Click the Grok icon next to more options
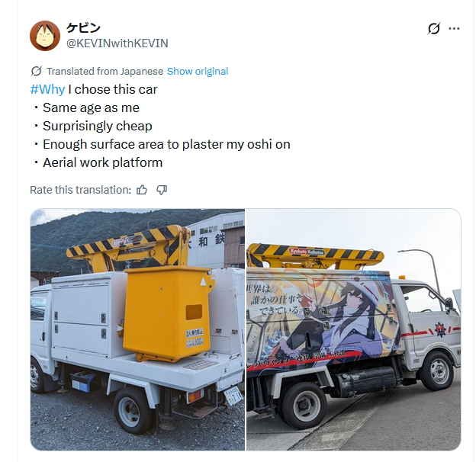Screen dimensions: 476x462 coord(433,28)
